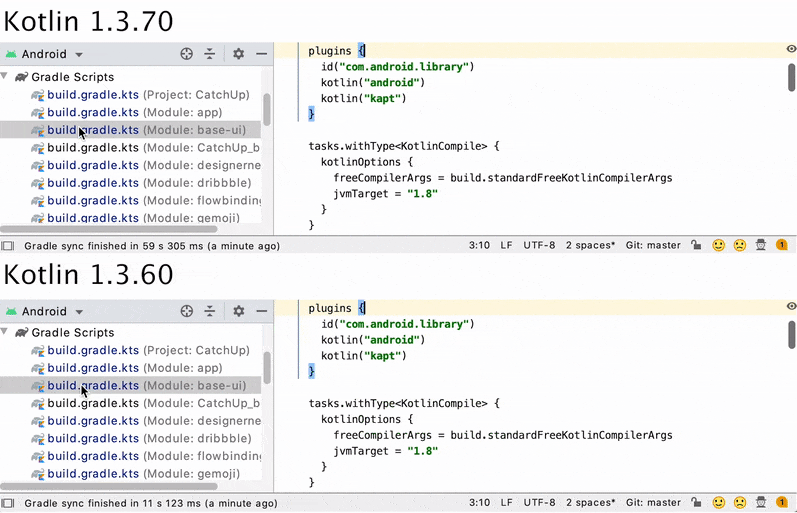Open the gear settings in Kotlin 1.3.60 panel

click(238, 311)
